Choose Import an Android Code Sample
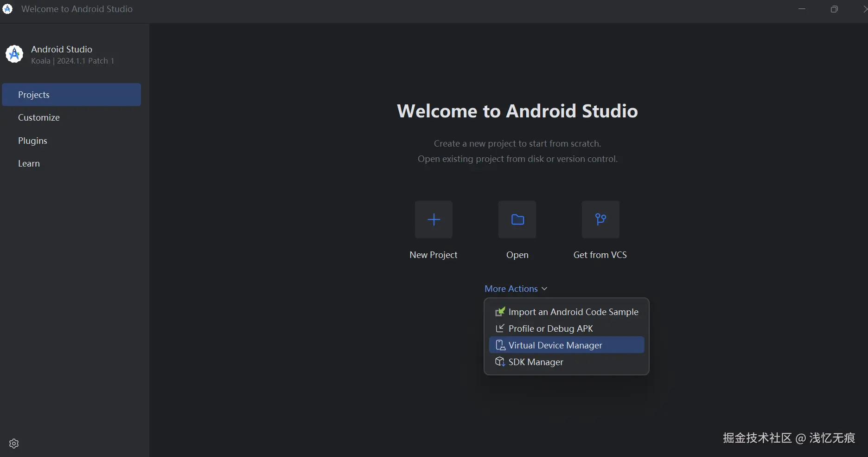 coord(567,312)
